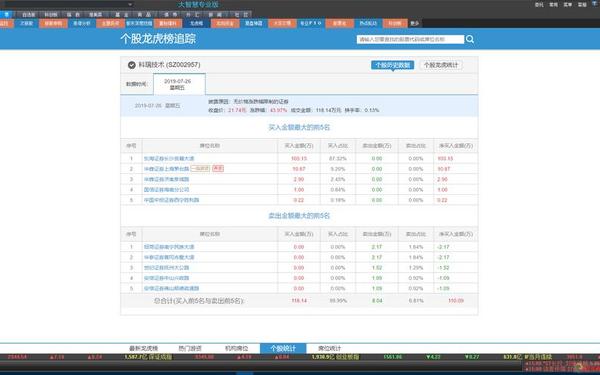Click the highlighted 个股统计 bottom tab
Viewport: 600px width, 375px height.
[x=283, y=348]
